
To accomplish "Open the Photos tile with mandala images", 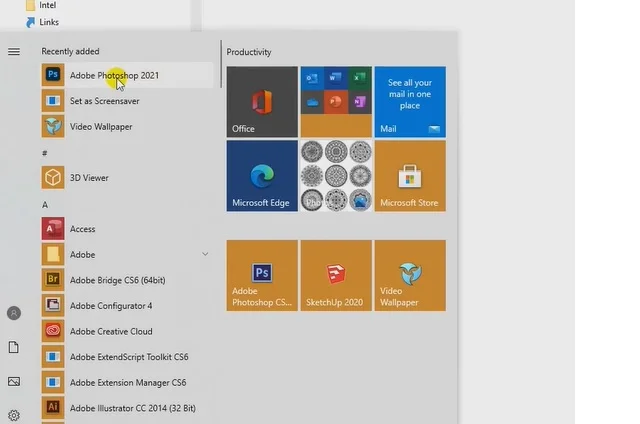I will click(336, 176).
